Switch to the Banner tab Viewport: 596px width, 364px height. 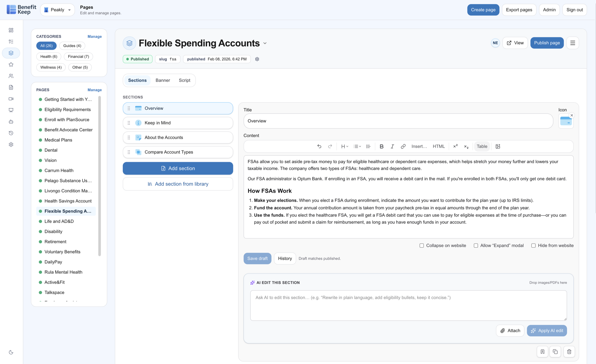[x=163, y=80]
